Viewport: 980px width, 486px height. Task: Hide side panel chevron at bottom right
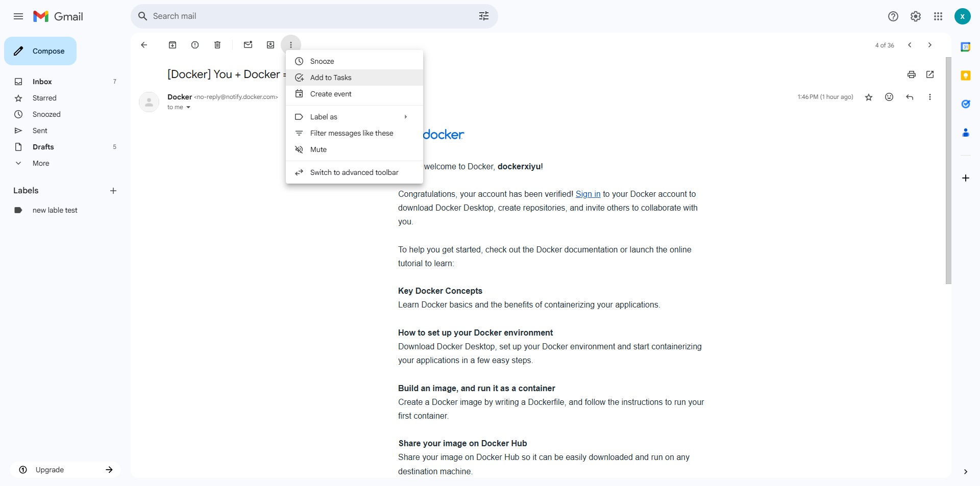click(x=965, y=472)
